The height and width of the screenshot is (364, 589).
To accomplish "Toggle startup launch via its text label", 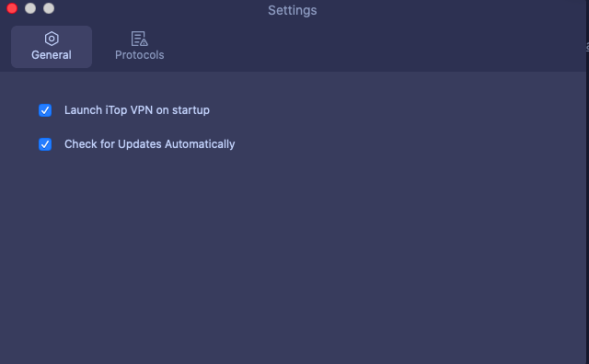I will click(x=137, y=110).
